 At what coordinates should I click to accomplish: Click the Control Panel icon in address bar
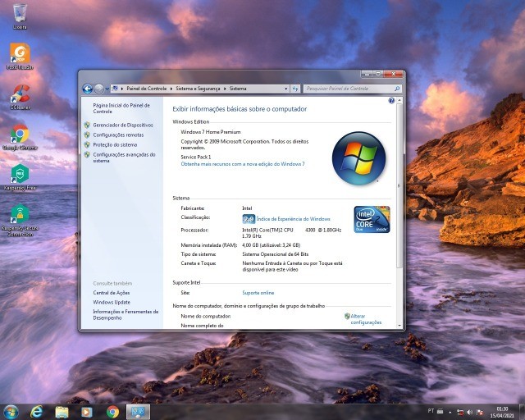(x=115, y=89)
